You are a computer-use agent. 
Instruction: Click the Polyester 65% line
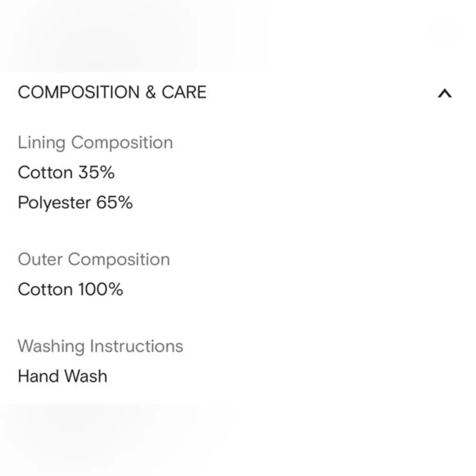point(75,203)
